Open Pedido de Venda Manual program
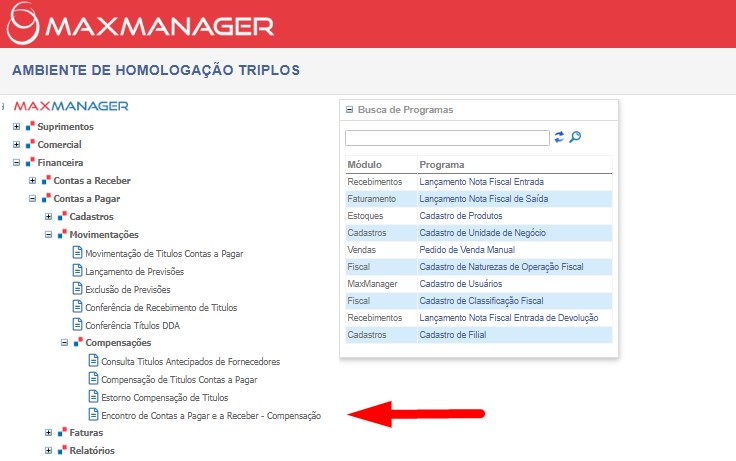 (467, 250)
